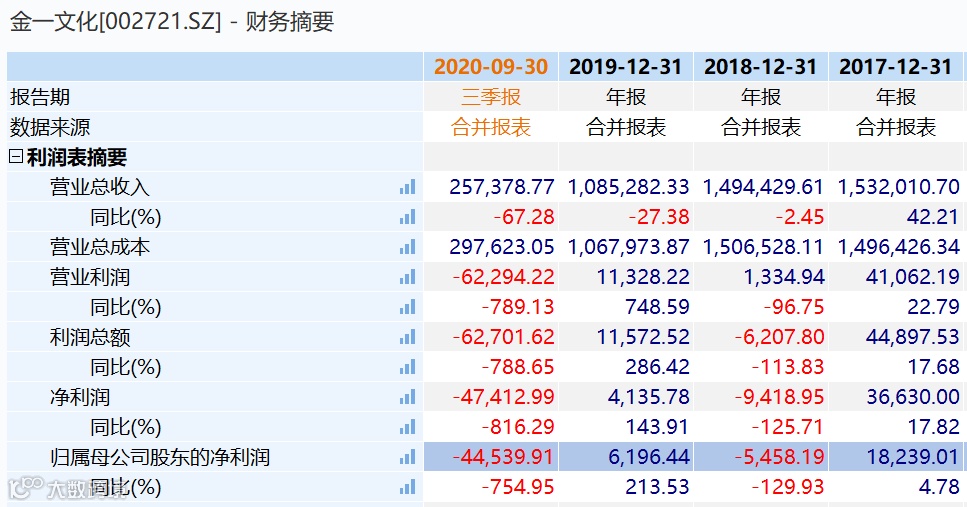
Task: Collapse the 利润表摘要 section
Action: click(16, 157)
